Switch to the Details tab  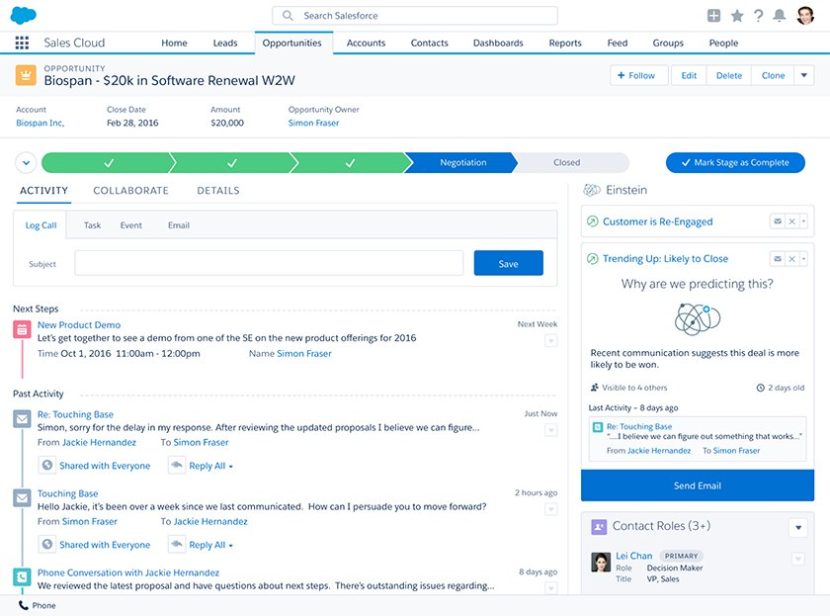218,190
